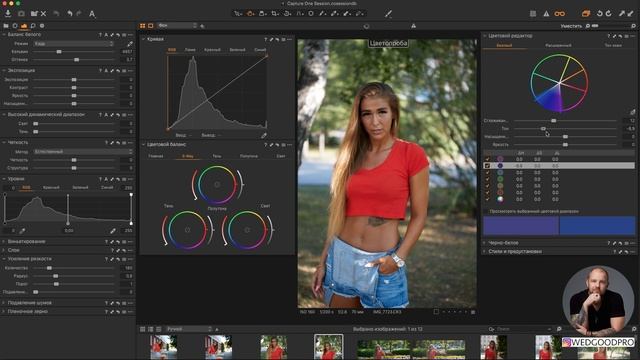Switch viewer to multi-view orange grid icon
The image size is (640, 360).
(x=142, y=26)
